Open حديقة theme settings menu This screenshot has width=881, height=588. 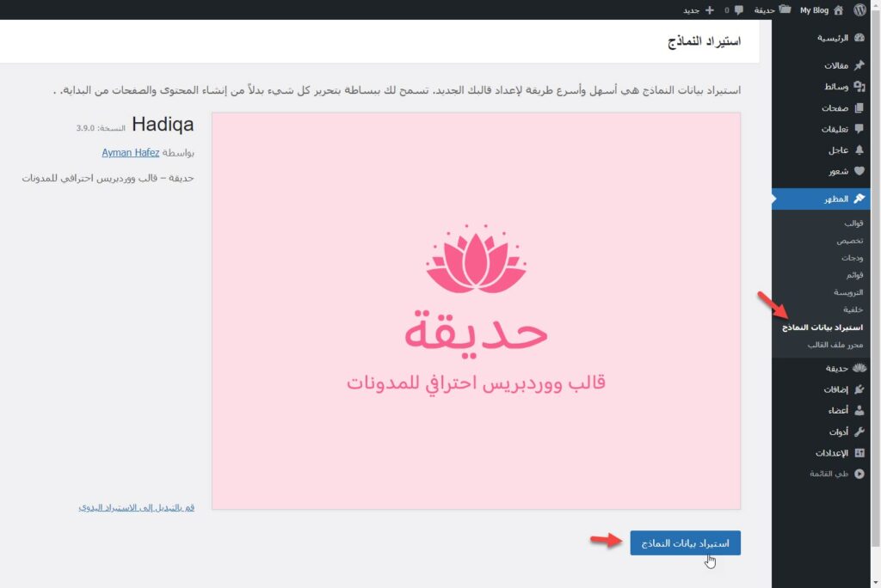click(x=836, y=369)
